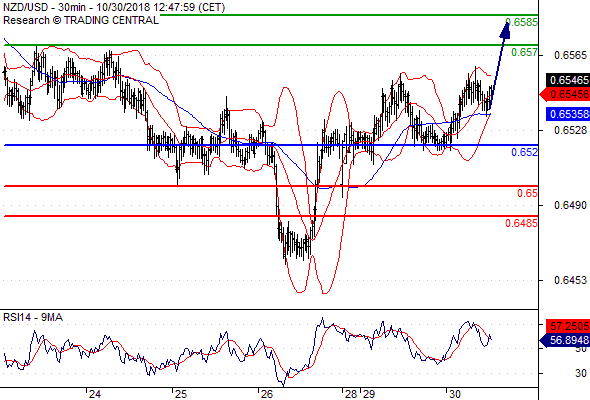Click the red 0.65 support label

527,193
